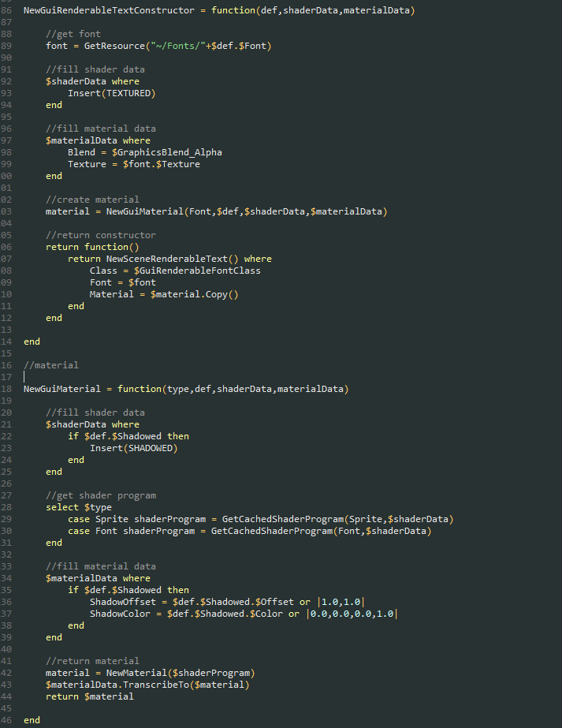
Task: Click the 'case Font shaderProgram' line
Action: coord(250,531)
